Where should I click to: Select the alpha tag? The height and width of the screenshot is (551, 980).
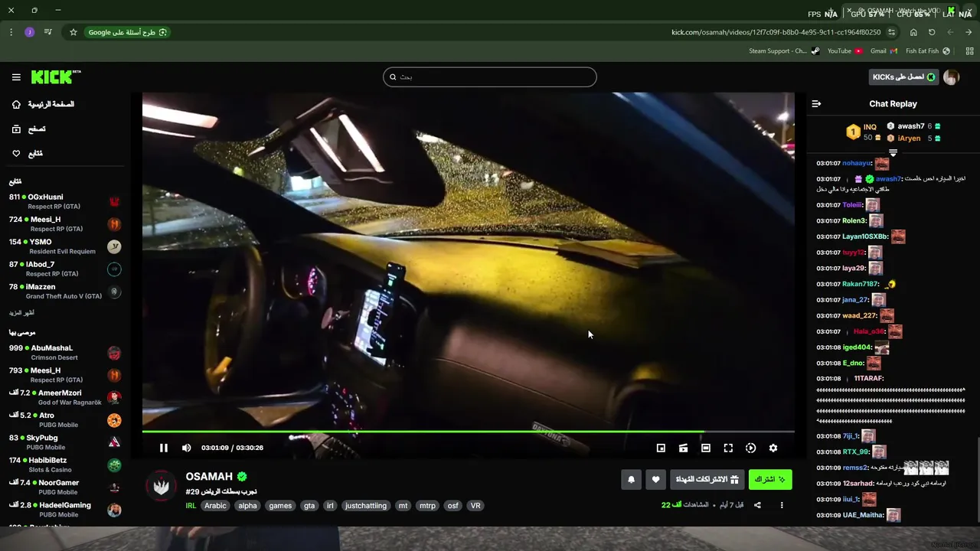pos(247,506)
